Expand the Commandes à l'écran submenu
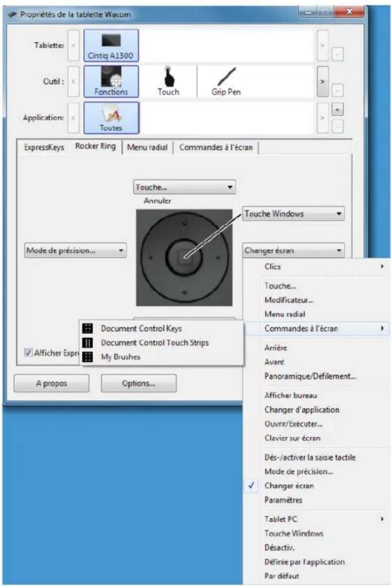This screenshot has height=586, width=392. coord(317,328)
